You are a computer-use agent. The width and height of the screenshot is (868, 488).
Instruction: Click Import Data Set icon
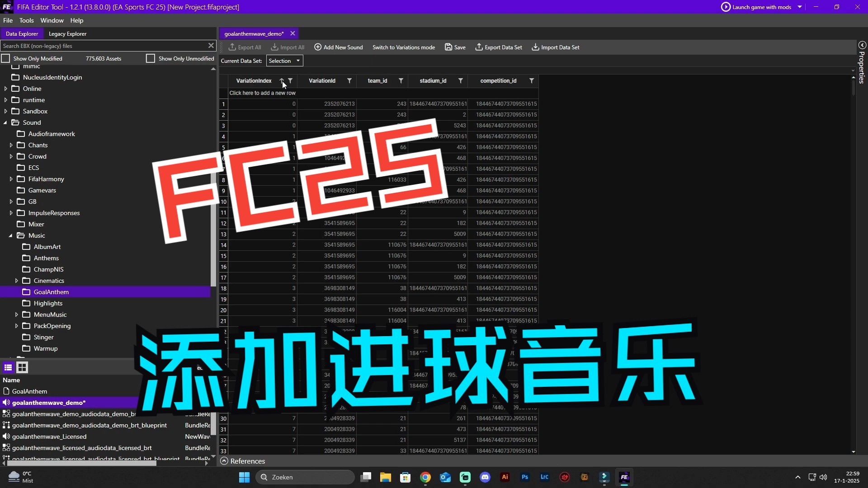535,47
